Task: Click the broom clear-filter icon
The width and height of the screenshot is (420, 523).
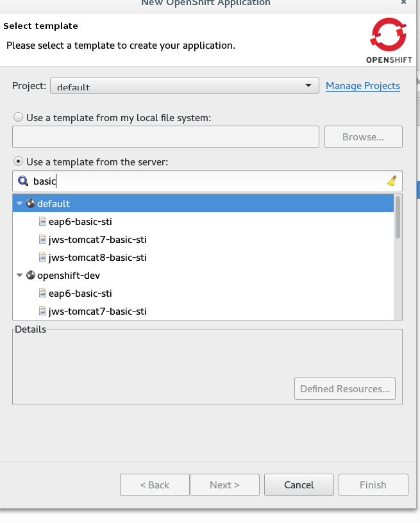Action: (x=392, y=181)
